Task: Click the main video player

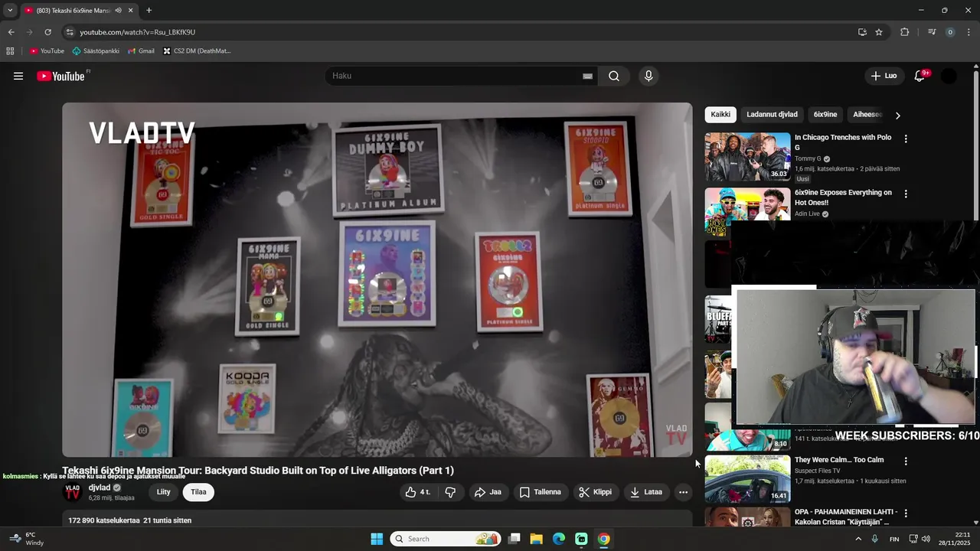Action: click(x=377, y=280)
